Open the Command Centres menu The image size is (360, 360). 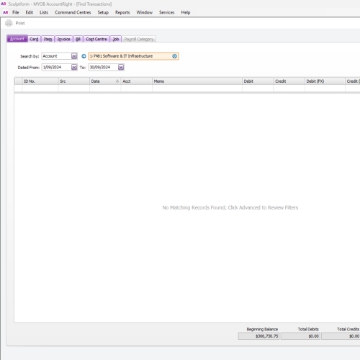pos(73,12)
